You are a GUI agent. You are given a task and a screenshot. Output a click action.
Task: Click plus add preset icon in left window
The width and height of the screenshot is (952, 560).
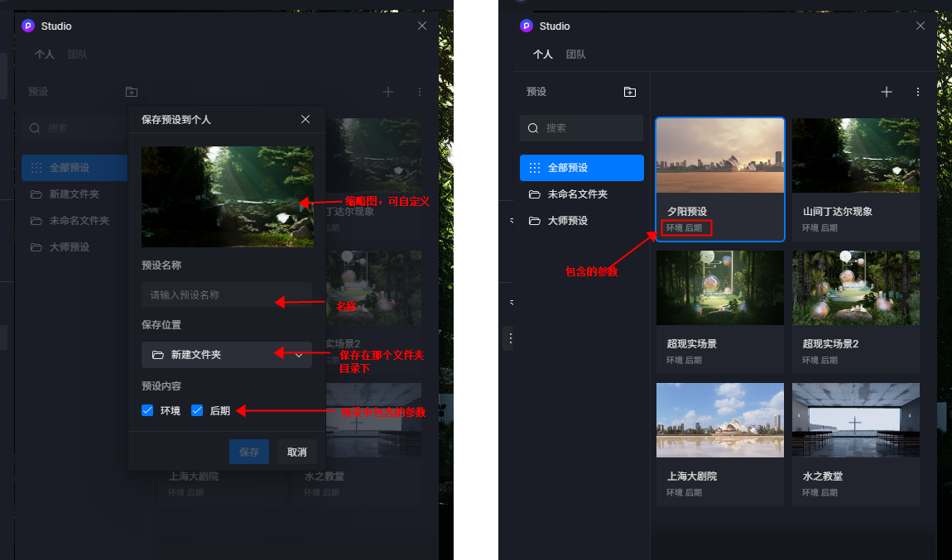click(x=388, y=92)
